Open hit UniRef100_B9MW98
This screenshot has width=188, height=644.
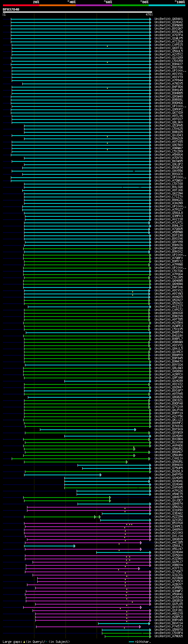pos(169,25)
